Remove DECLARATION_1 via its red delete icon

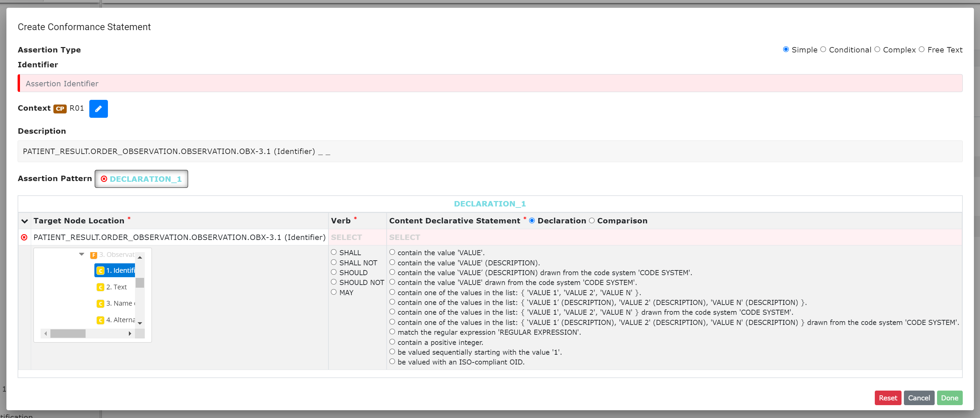pos(104,179)
